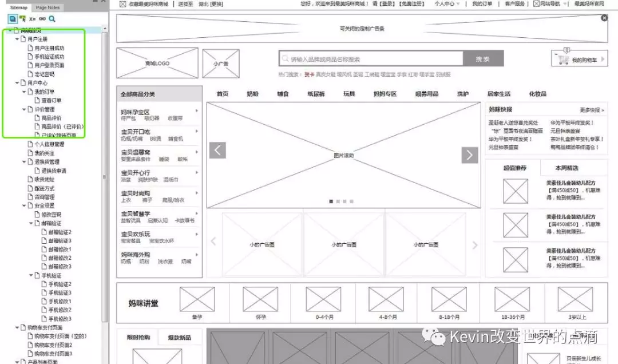Open the 化妆品 navigation tab
The width and height of the screenshot is (618, 364).
point(538,94)
